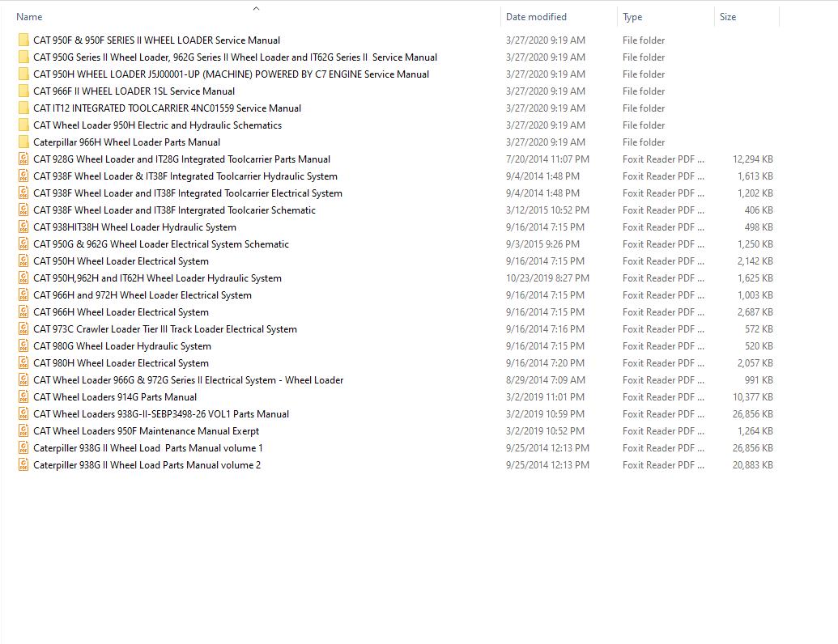Sort files by Size column header

tap(727, 17)
